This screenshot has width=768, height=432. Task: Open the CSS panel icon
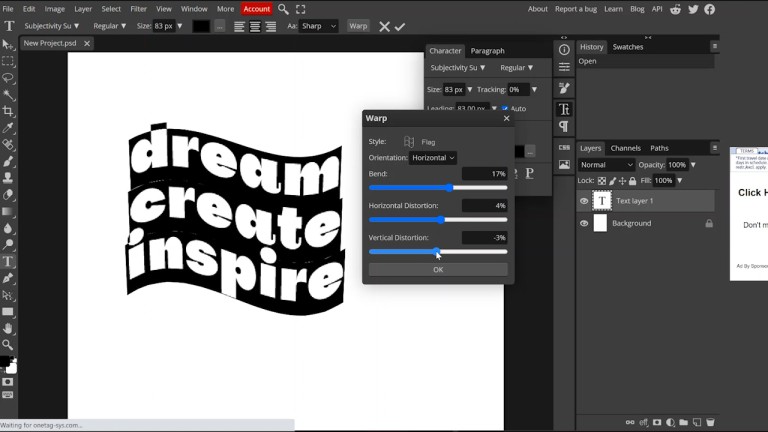click(564, 147)
